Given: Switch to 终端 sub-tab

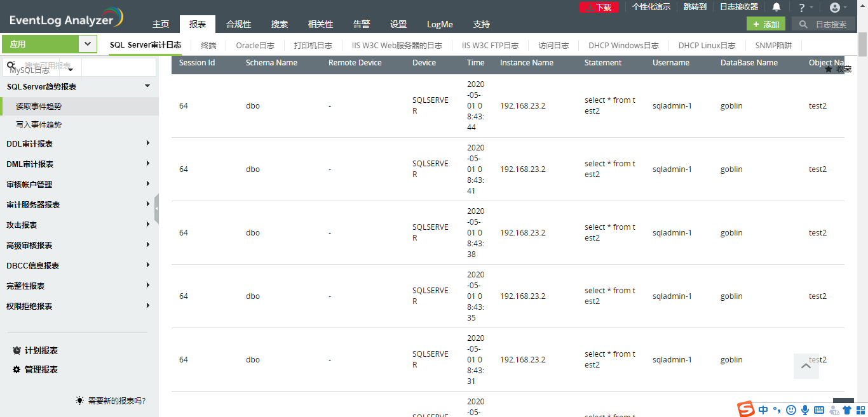Looking at the screenshot, I should (208, 46).
